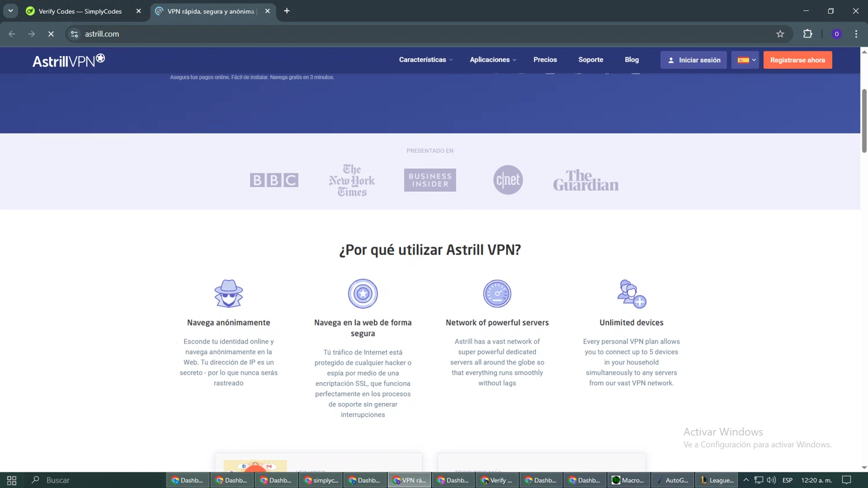
Task: Open the Chrome extensions puzzle icon
Action: [808, 34]
